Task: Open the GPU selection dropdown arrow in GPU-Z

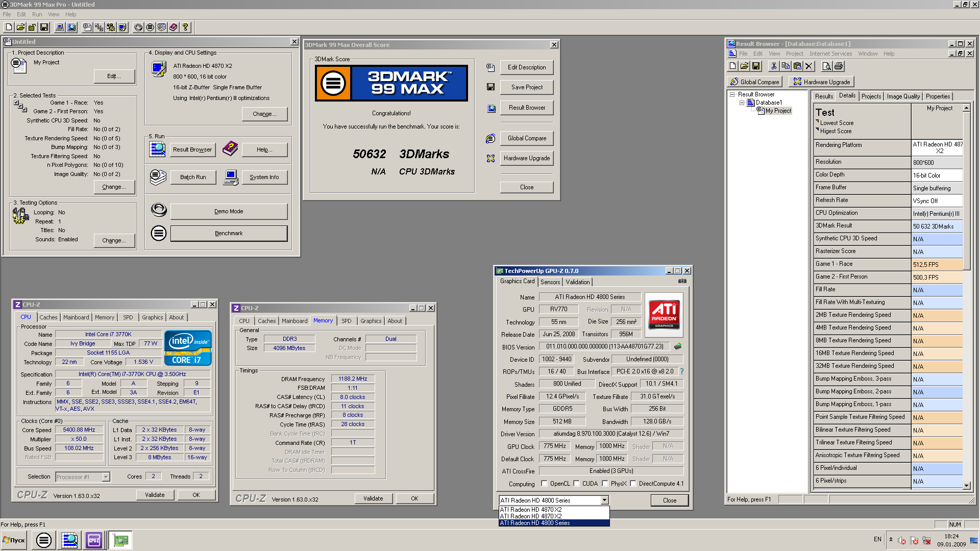Action: pos(604,500)
